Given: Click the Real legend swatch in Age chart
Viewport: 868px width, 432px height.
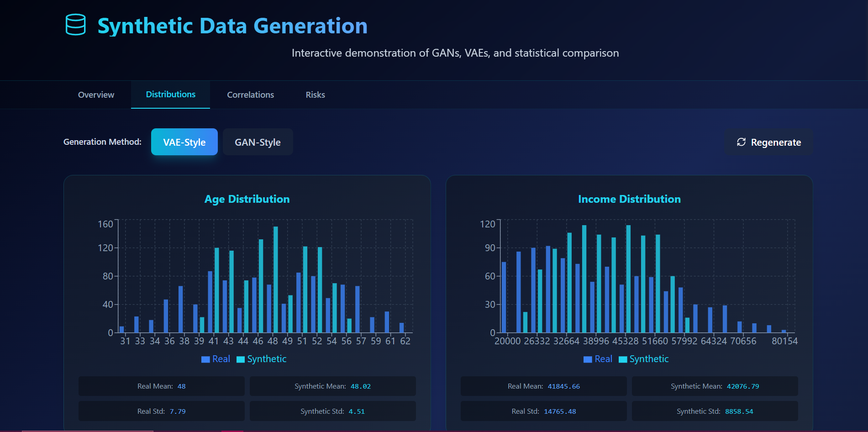Looking at the screenshot, I should pos(205,359).
